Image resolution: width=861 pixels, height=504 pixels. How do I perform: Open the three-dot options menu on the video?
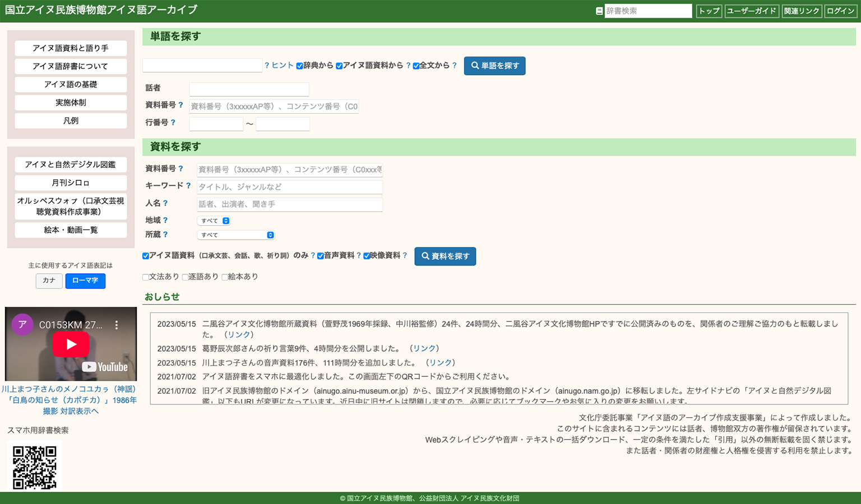pyautogui.click(x=116, y=325)
